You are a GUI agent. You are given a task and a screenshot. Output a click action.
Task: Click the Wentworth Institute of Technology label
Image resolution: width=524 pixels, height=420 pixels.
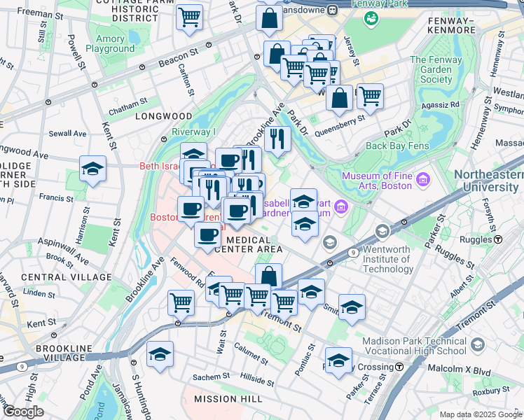pyautogui.click(x=387, y=259)
